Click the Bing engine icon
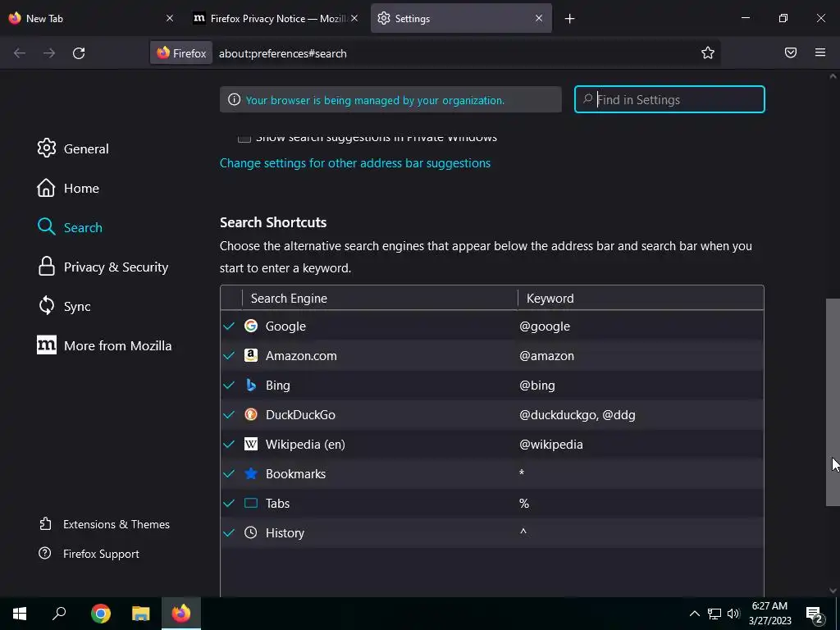This screenshot has width=840, height=630. [251, 385]
